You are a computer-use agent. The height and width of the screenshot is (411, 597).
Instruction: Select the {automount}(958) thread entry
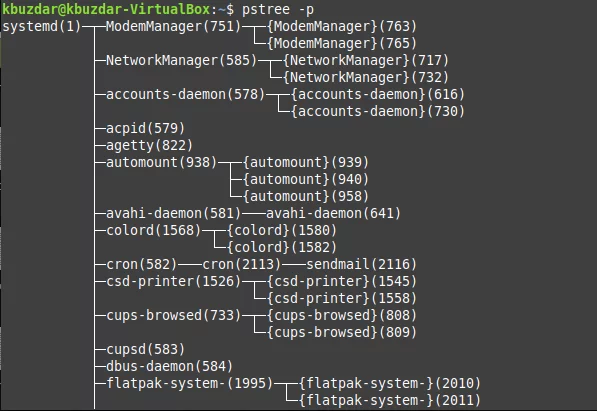tap(306, 197)
